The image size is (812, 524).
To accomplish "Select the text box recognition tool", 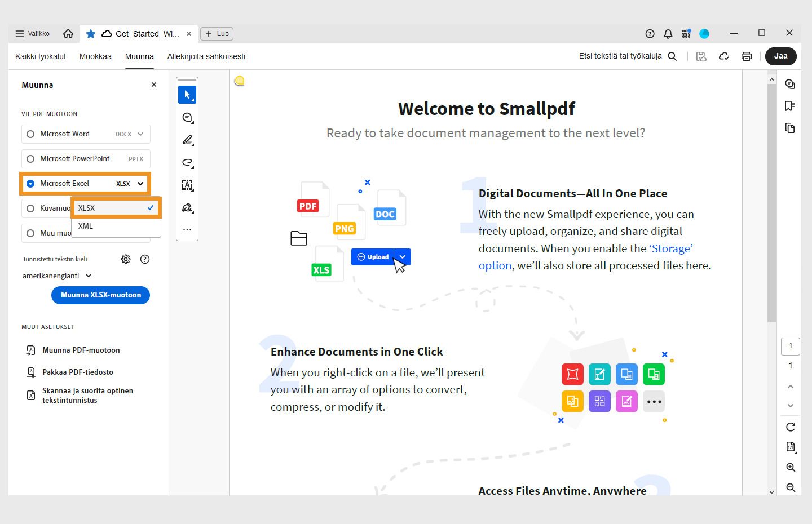I will [187, 185].
